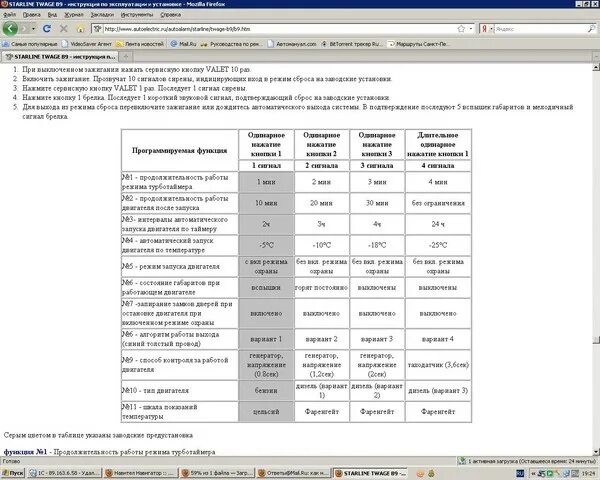Click the Stop loading X icon

click(x=64, y=29)
